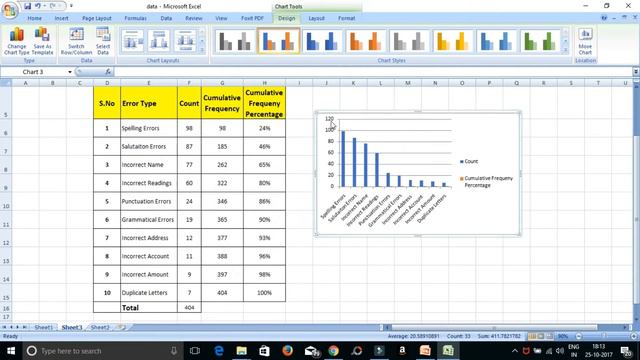
Task: Zoom in with plus button
Action: [x=634, y=336]
